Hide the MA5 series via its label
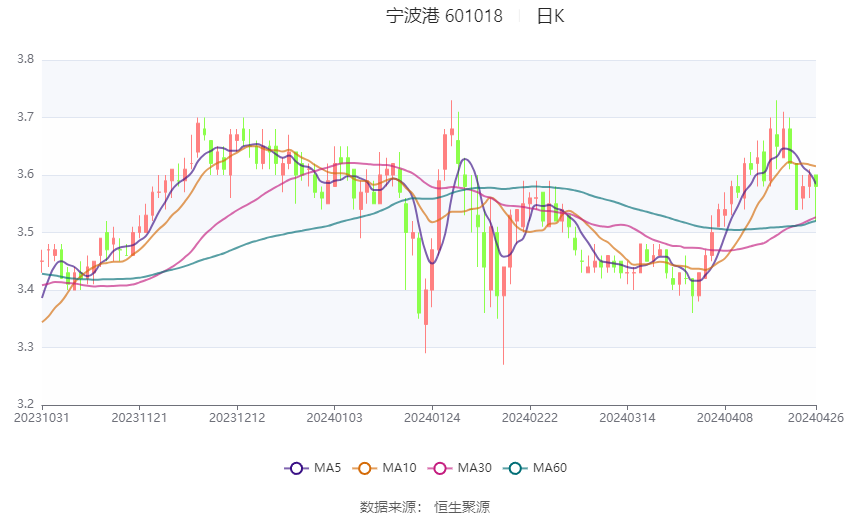 [328, 468]
